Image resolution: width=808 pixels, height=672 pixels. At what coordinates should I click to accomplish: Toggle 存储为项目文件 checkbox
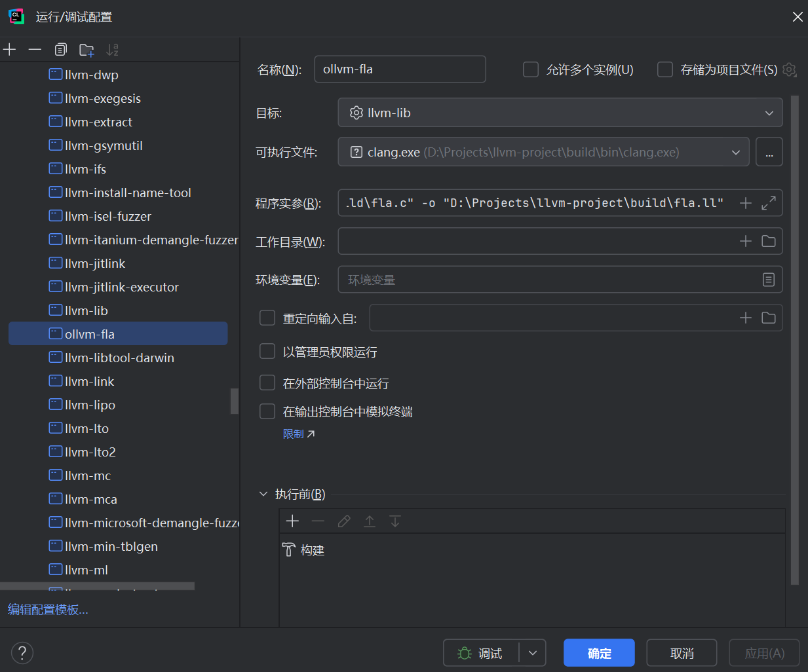665,69
